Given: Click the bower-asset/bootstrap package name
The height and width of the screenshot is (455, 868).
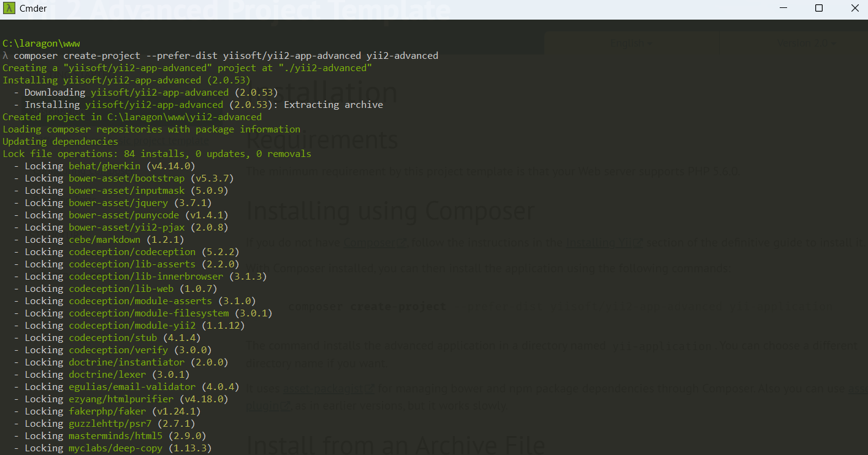Looking at the screenshot, I should [126, 178].
